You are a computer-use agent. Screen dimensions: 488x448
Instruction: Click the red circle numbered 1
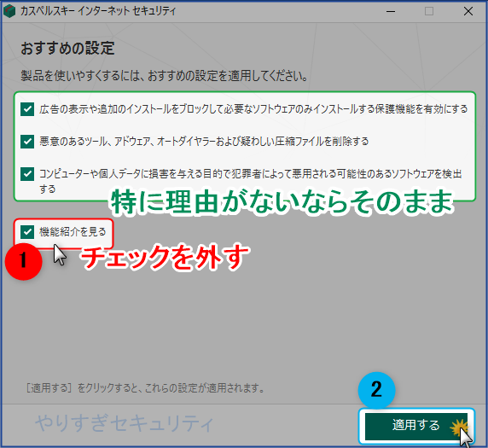coord(24,261)
